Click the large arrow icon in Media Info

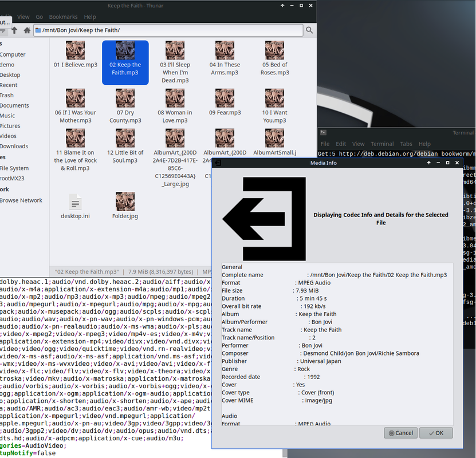(x=265, y=219)
